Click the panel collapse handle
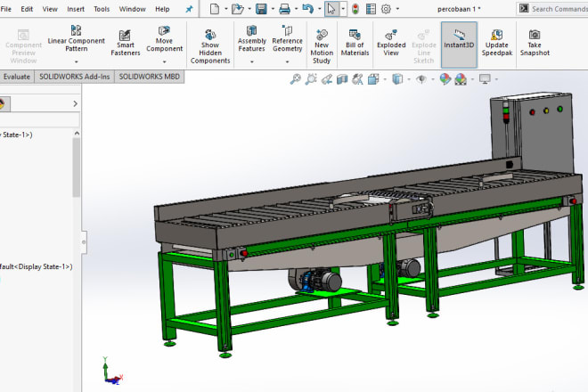 (84, 242)
